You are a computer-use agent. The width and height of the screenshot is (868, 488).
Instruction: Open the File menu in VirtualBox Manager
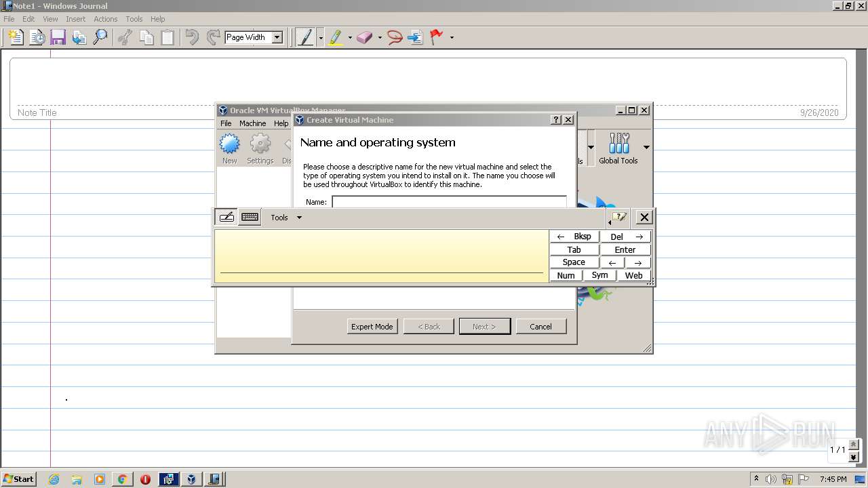point(226,123)
